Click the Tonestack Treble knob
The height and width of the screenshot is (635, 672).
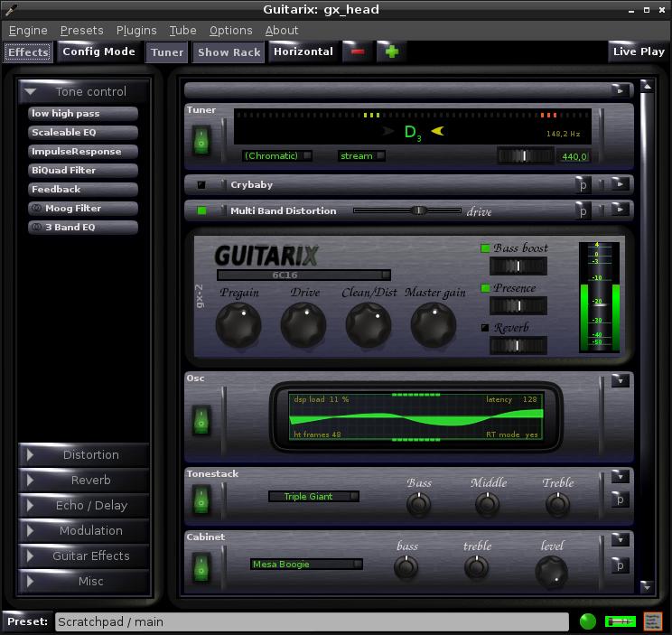click(x=557, y=504)
